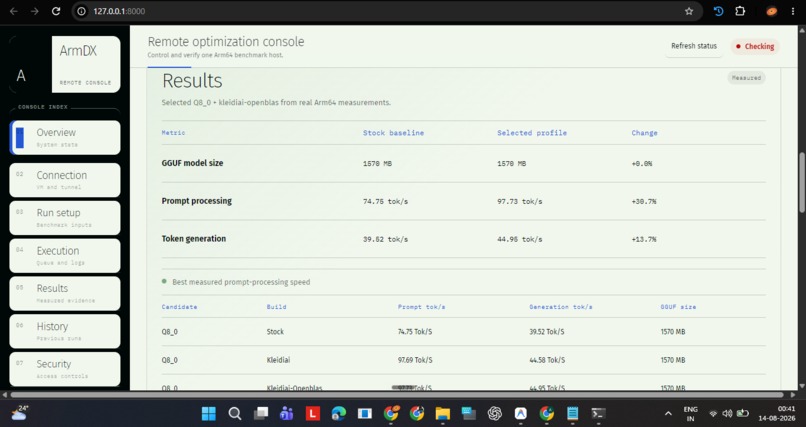The height and width of the screenshot is (427, 806).
Task: Open the History section in sidebar
Action: coord(65,331)
